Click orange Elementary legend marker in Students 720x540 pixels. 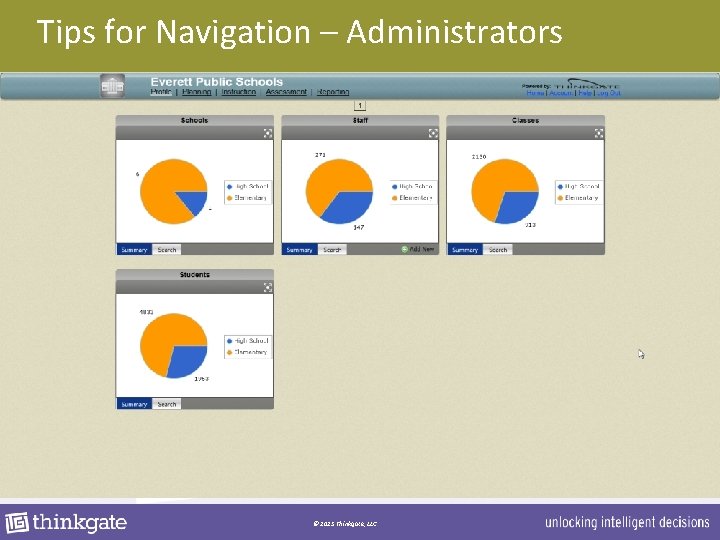click(230, 352)
